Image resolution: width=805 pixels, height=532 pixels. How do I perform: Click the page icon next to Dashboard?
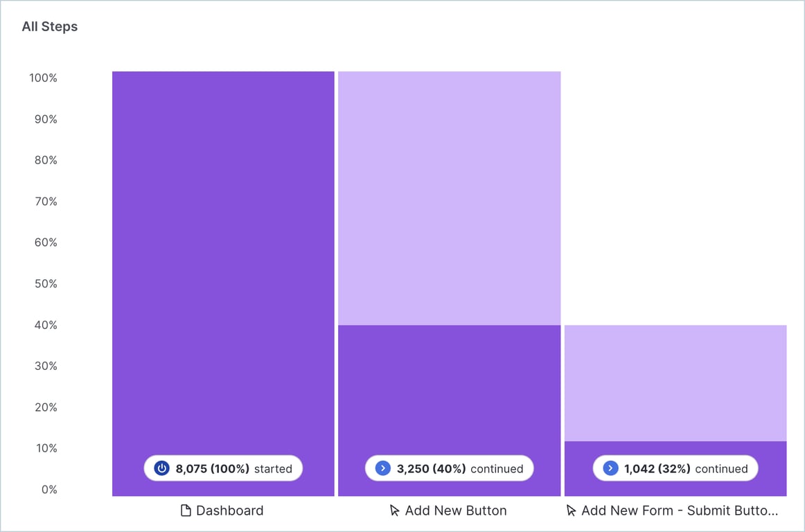[186, 511]
